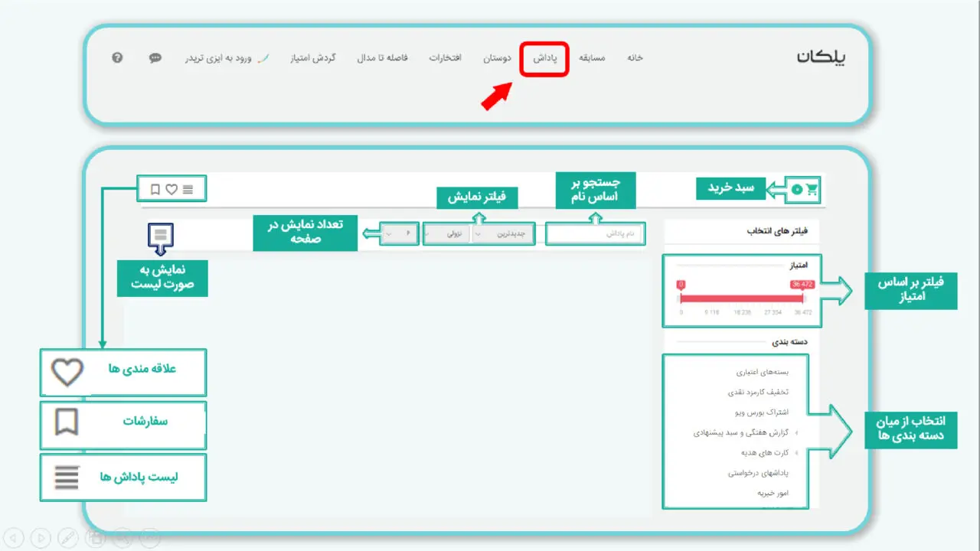Image resolution: width=980 pixels, height=551 pixels.
Task: Click the small heart favorites icon
Action: (171, 189)
